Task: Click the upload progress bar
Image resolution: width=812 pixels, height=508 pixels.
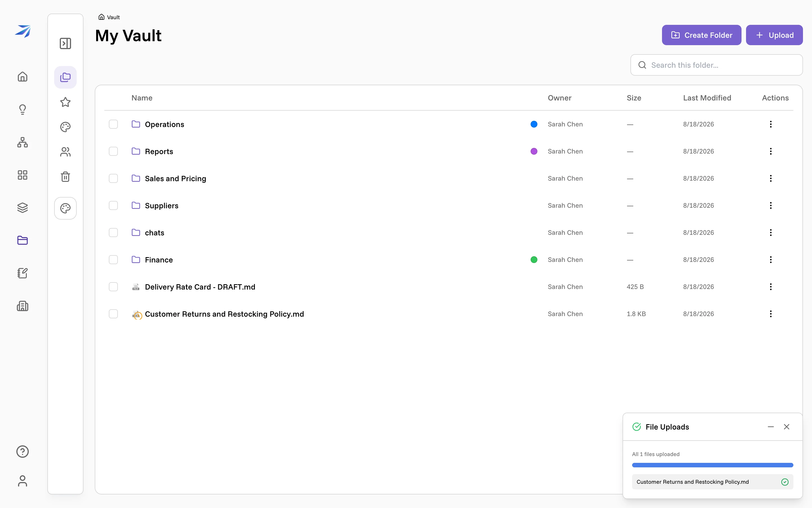Action: tap(712, 465)
